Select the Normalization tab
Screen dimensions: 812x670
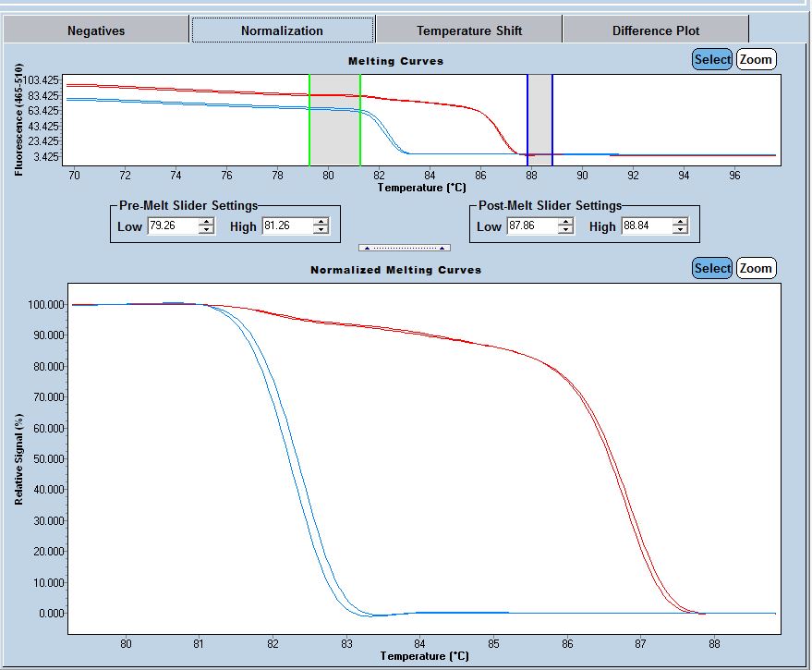282,30
